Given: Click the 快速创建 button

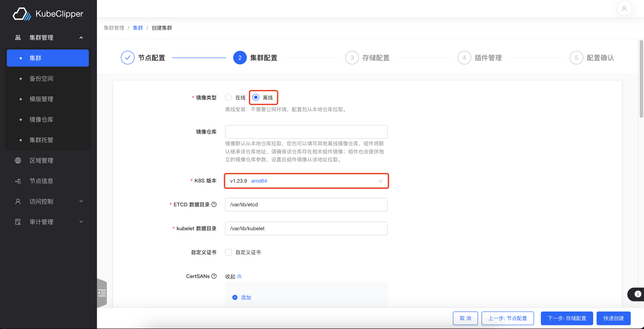Looking at the screenshot, I should (x=613, y=318).
